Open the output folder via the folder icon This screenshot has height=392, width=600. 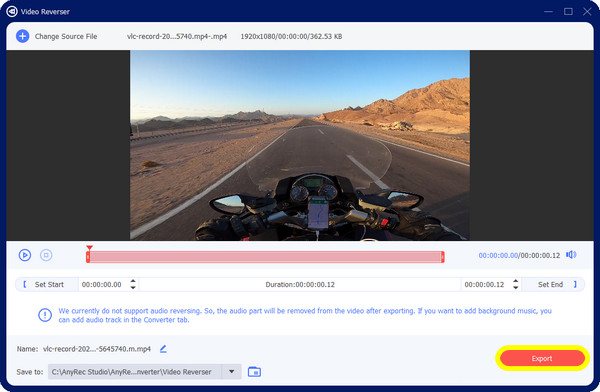(254, 371)
